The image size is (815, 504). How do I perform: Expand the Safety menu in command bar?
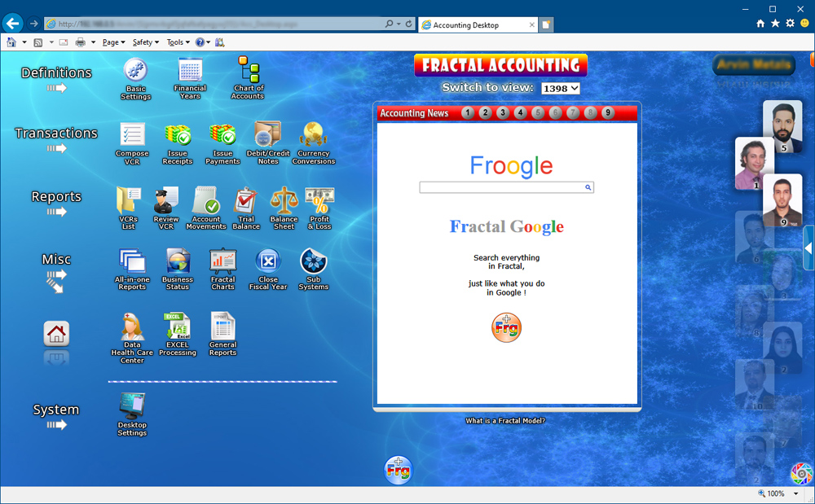[x=146, y=42]
